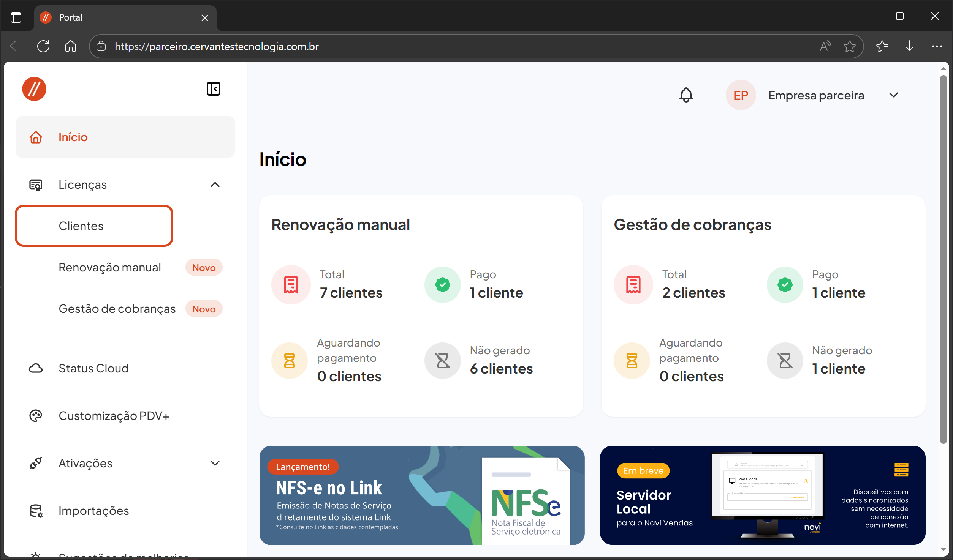
Task: Click the EP user avatar
Action: [x=740, y=95]
